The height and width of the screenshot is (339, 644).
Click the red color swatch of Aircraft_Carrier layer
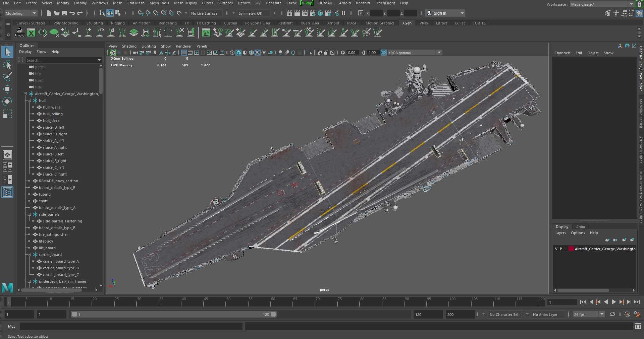(571, 249)
